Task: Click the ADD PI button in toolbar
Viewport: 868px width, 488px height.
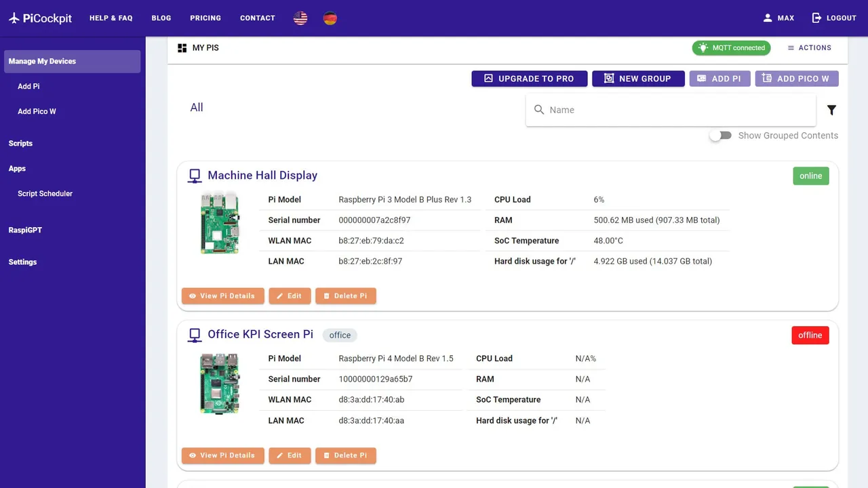Action: (719, 79)
